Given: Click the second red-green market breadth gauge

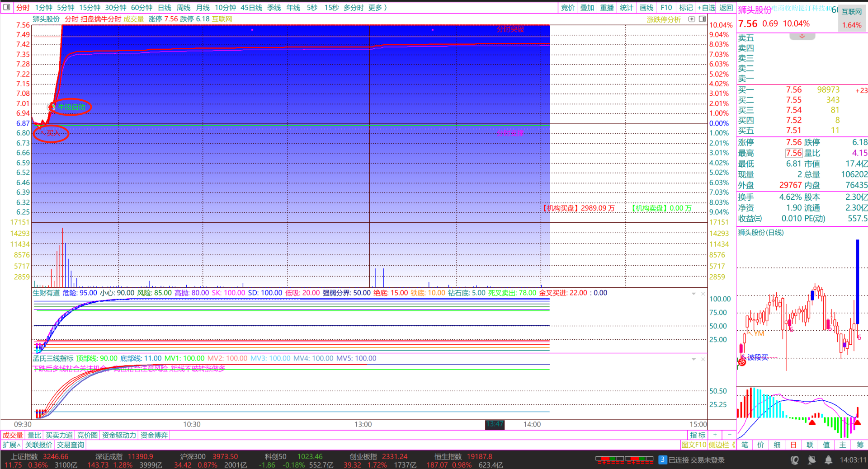Looking at the screenshot, I should (x=639, y=460).
